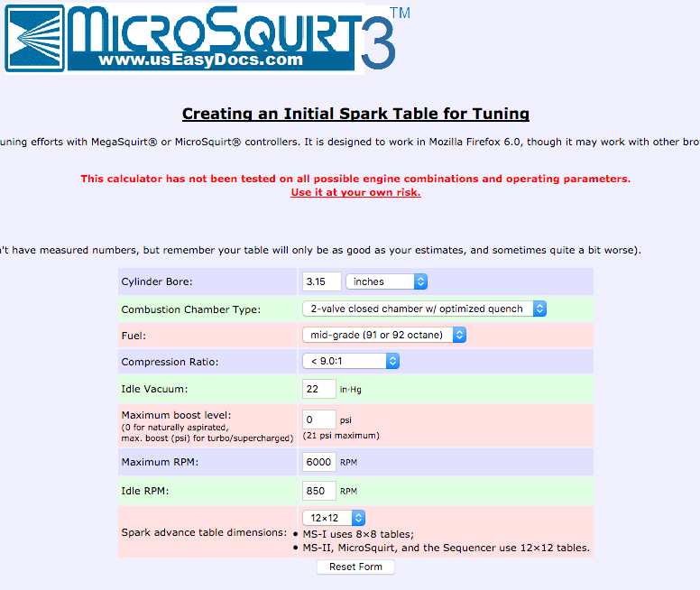Click the red 'not been tested' warning text
The height and width of the screenshot is (590, 700).
coord(355,179)
